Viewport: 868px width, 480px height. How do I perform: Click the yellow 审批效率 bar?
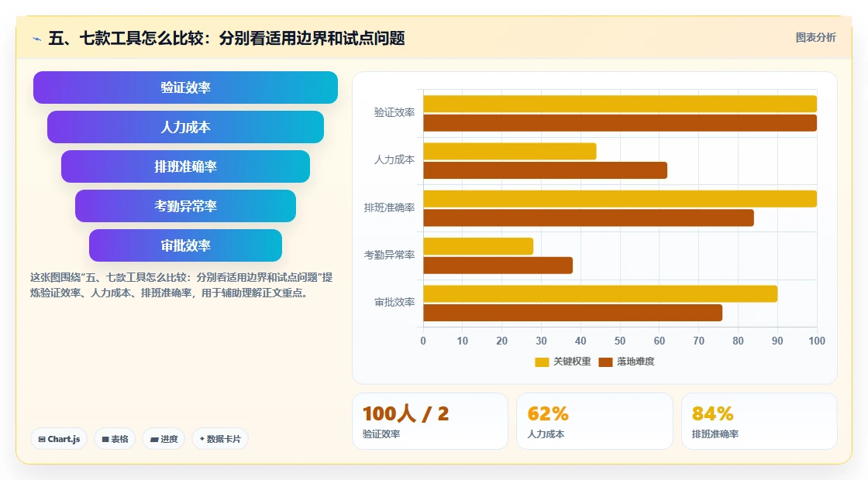pos(601,293)
